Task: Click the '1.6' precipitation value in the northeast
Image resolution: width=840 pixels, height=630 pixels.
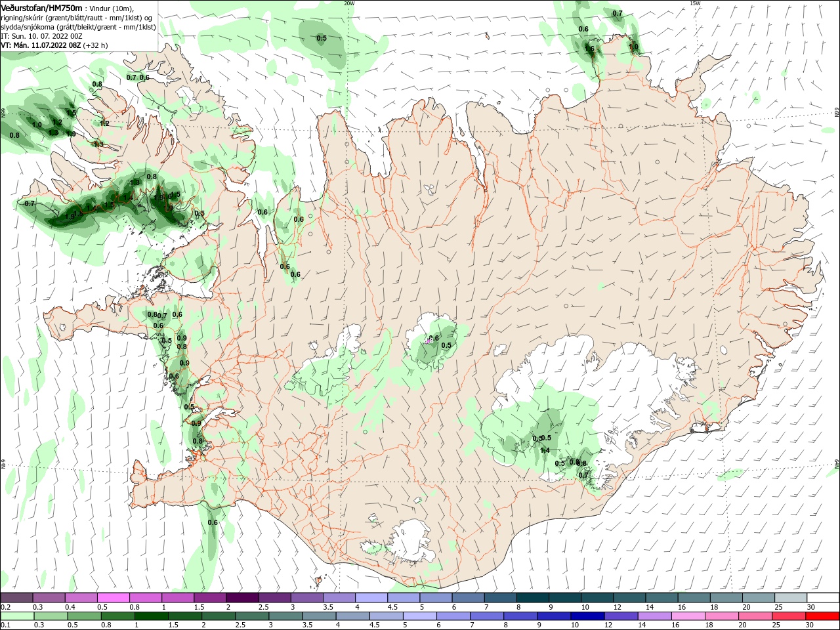Action: pyautogui.click(x=589, y=49)
